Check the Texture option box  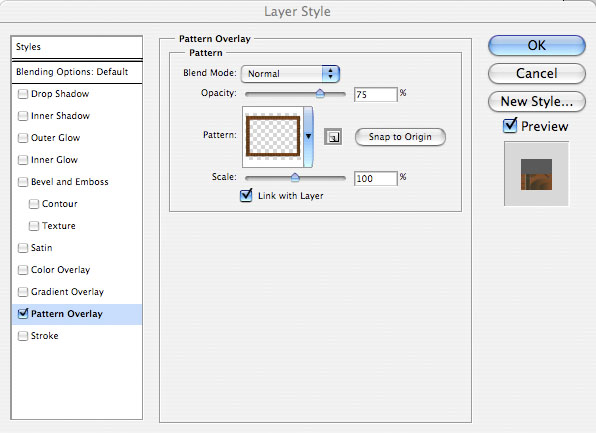click(34, 226)
